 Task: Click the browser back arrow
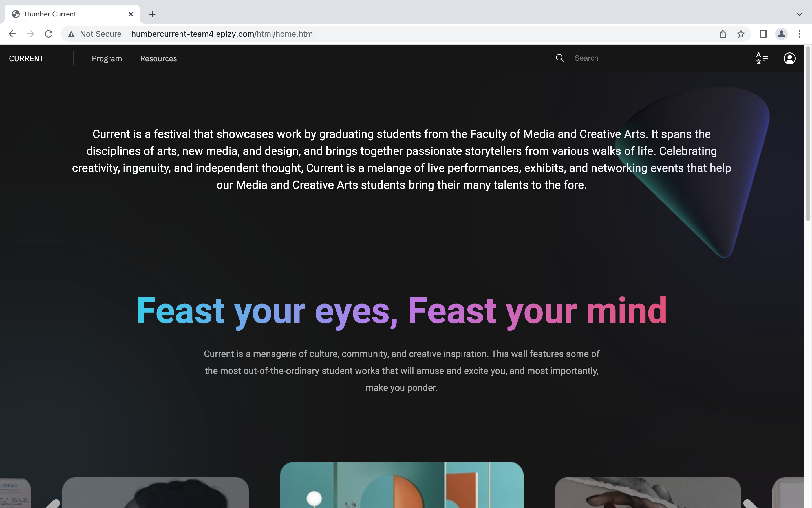[12, 34]
